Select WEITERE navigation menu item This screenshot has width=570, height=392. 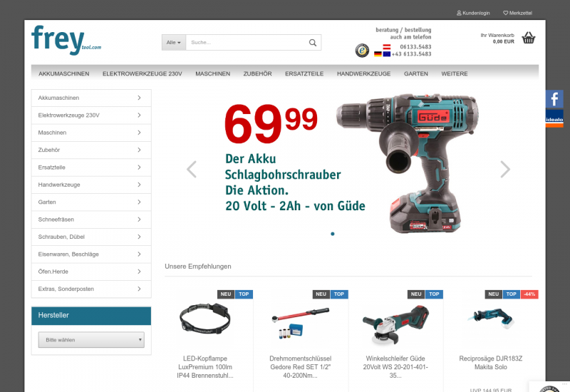[x=455, y=74]
